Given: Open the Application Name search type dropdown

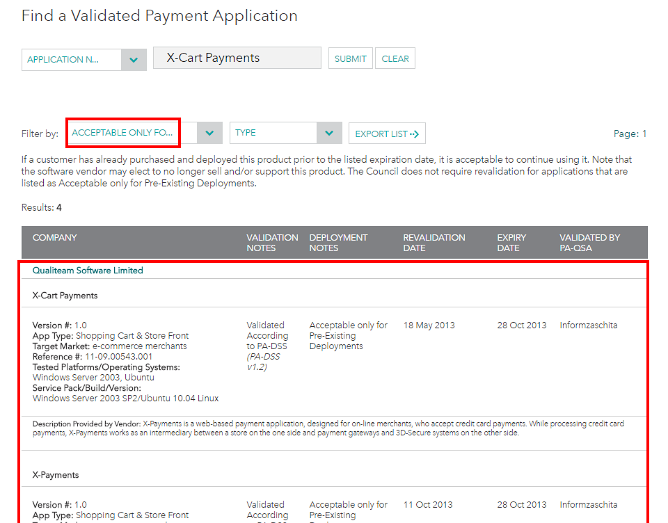Looking at the screenshot, I should [x=84, y=60].
